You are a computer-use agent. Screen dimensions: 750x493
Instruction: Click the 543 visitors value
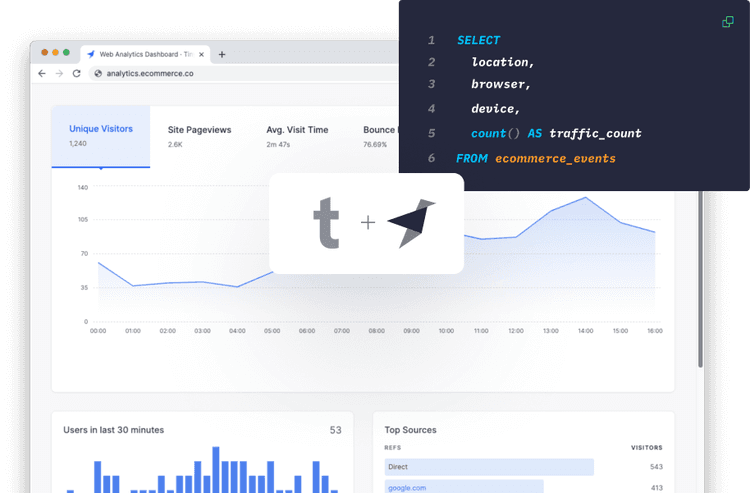point(656,467)
